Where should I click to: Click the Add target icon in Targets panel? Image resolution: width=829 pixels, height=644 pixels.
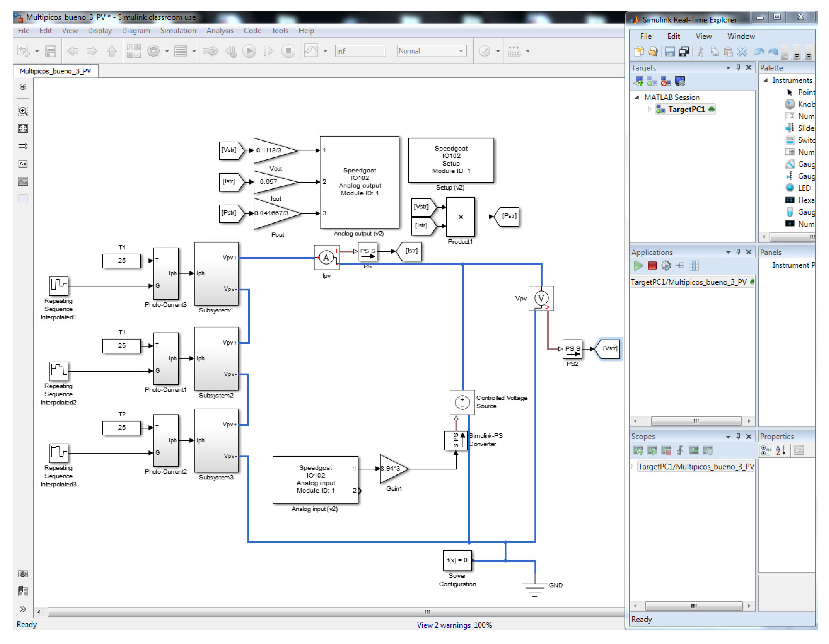[639, 81]
